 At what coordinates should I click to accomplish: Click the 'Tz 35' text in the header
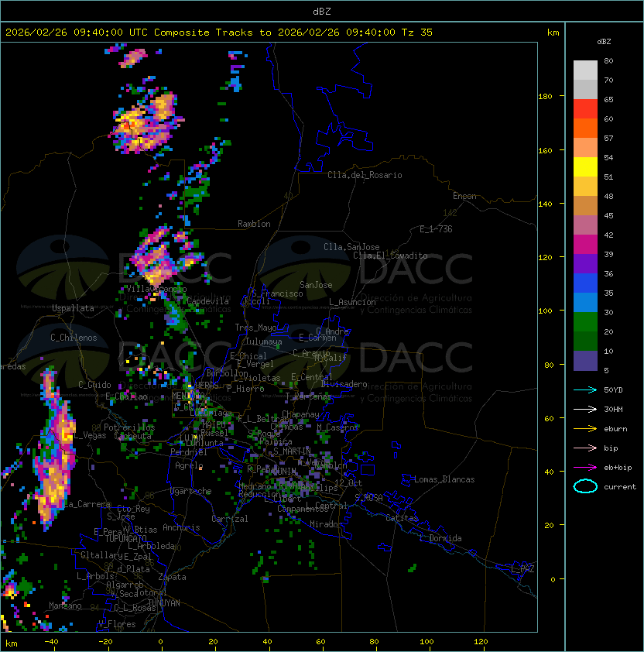click(417, 33)
